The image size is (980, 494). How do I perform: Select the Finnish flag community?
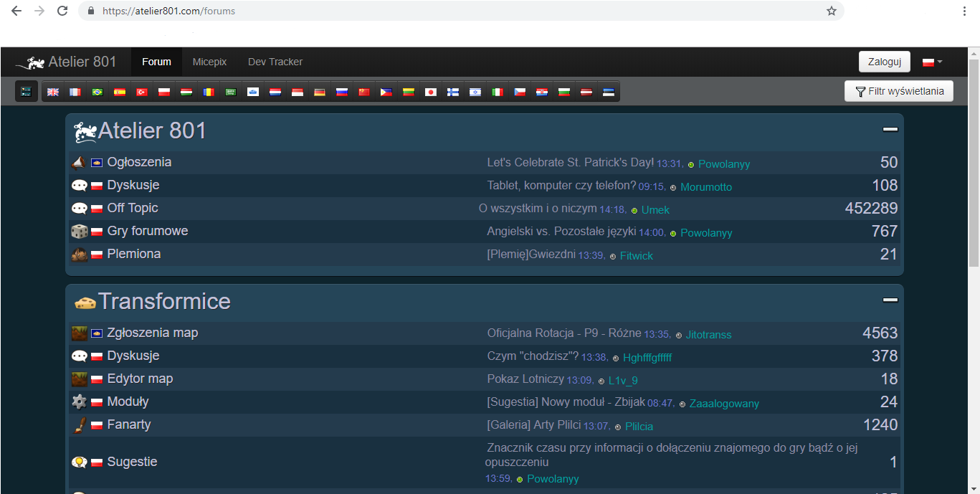[453, 92]
